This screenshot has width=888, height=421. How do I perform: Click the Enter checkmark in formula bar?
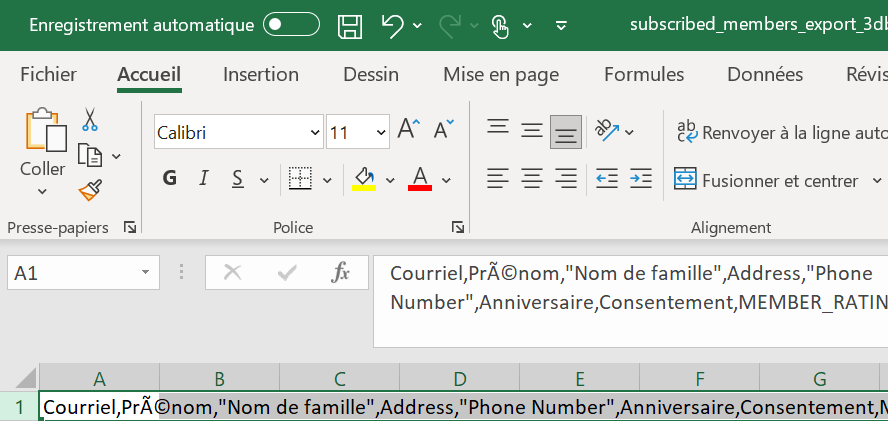[x=287, y=273]
